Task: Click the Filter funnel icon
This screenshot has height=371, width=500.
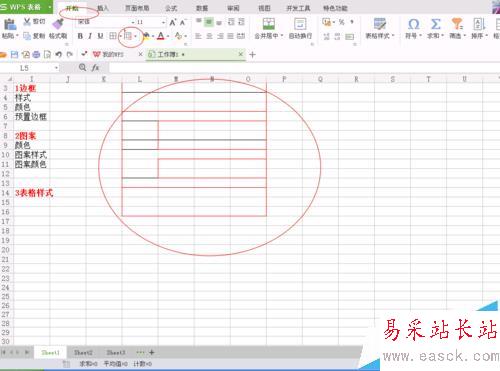Action: tap(457, 24)
